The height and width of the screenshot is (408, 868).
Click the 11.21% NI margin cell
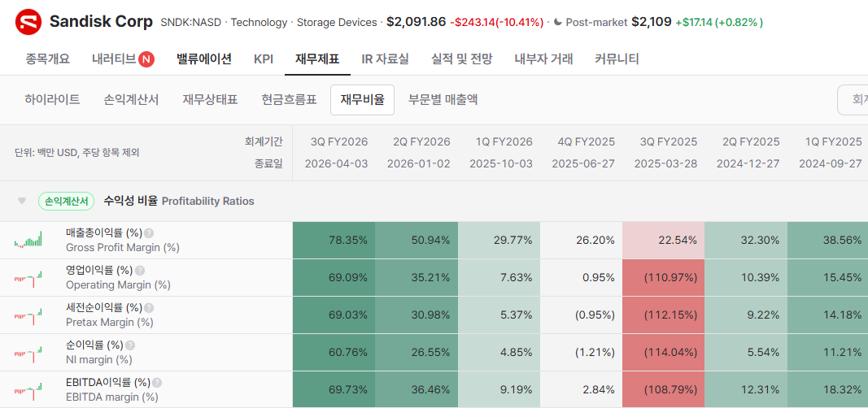[827, 352]
